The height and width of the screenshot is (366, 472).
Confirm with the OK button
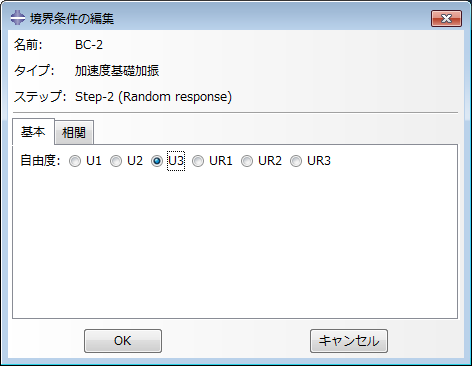(x=123, y=341)
